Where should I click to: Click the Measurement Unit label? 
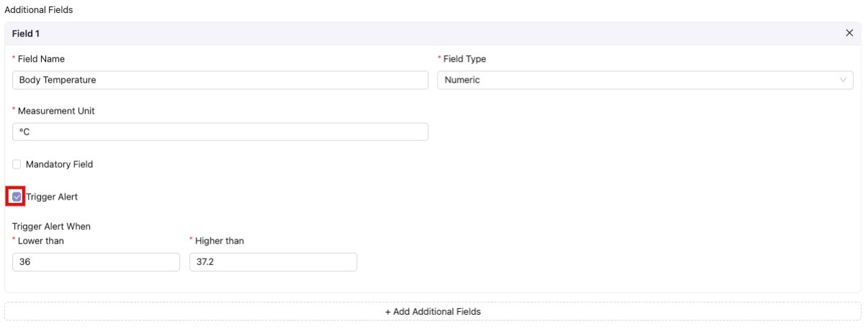[56, 111]
